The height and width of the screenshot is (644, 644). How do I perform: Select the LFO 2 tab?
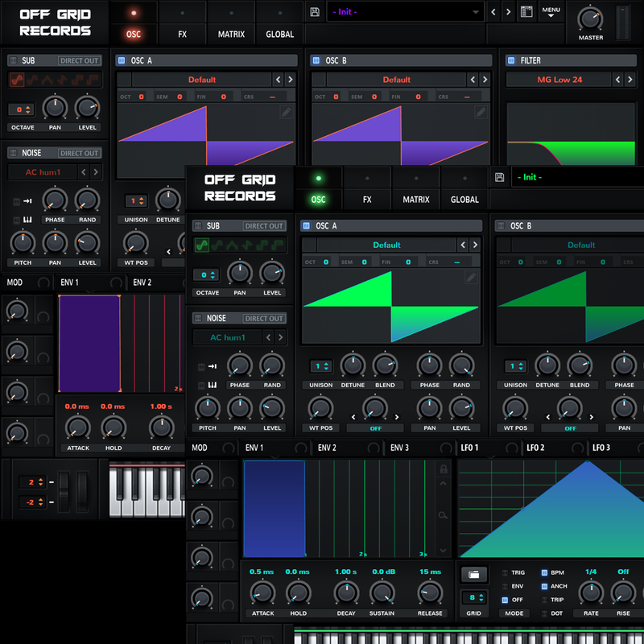point(535,448)
